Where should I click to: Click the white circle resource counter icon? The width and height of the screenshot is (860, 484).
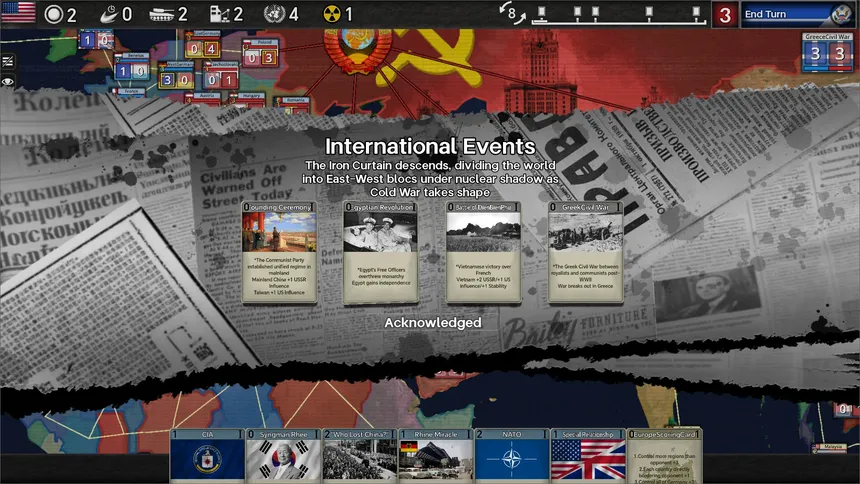[x=53, y=14]
